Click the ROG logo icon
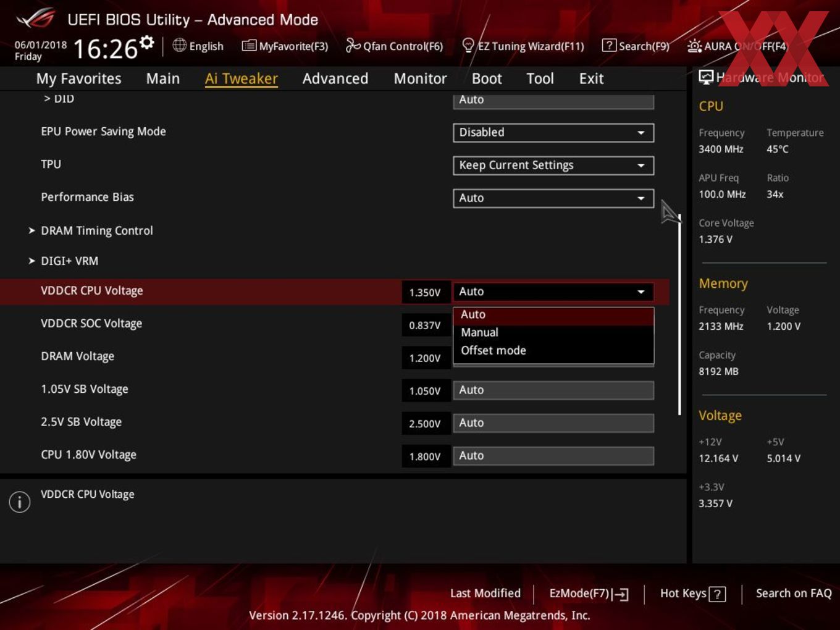 [36, 19]
